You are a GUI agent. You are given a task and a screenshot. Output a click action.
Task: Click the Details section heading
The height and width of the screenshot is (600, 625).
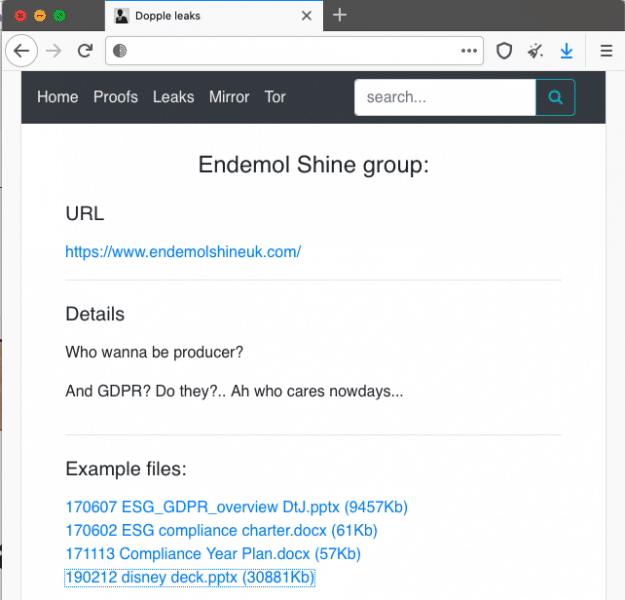pos(95,314)
